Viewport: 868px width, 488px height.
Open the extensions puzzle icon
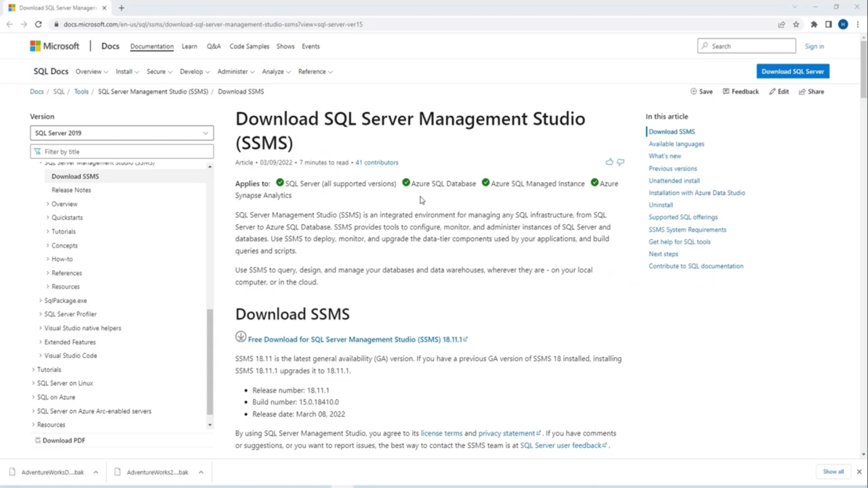pyautogui.click(x=814, y=24)
